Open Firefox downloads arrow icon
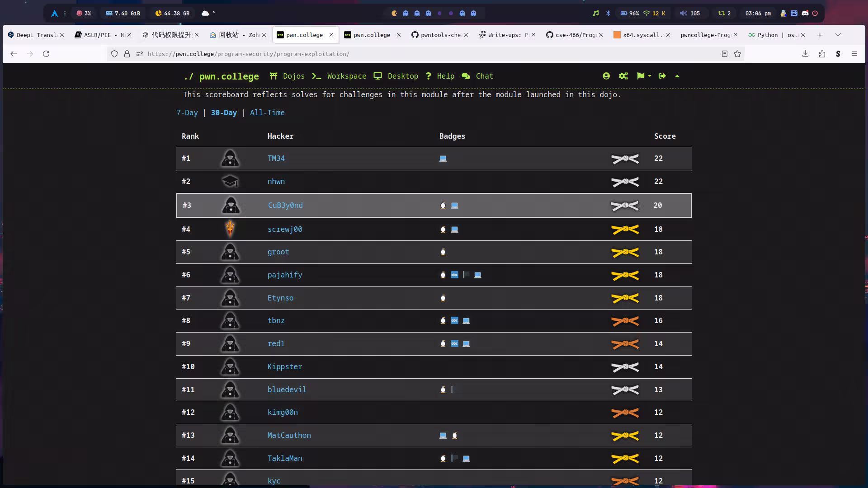This screenshot has height=488, width=868. tap(805, 54)
